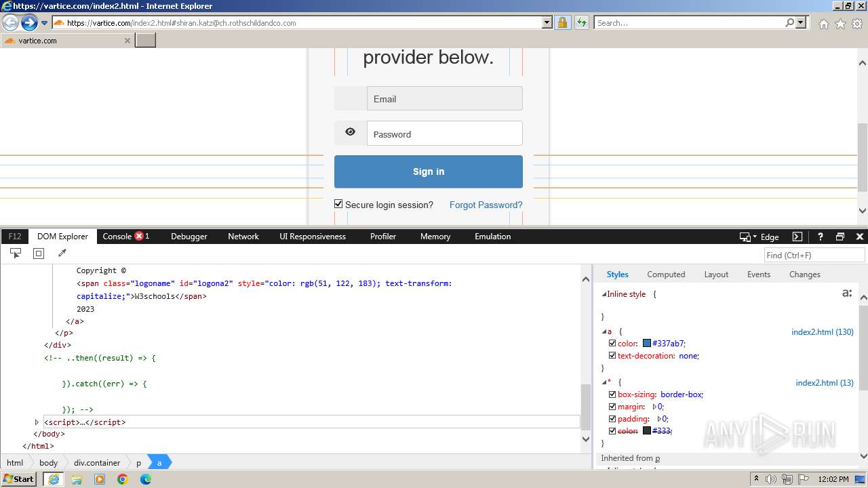Image resolution: width=868 pixels, height=488 pixels.
Task: Switch to the Console tab
Action: [117, 237]
